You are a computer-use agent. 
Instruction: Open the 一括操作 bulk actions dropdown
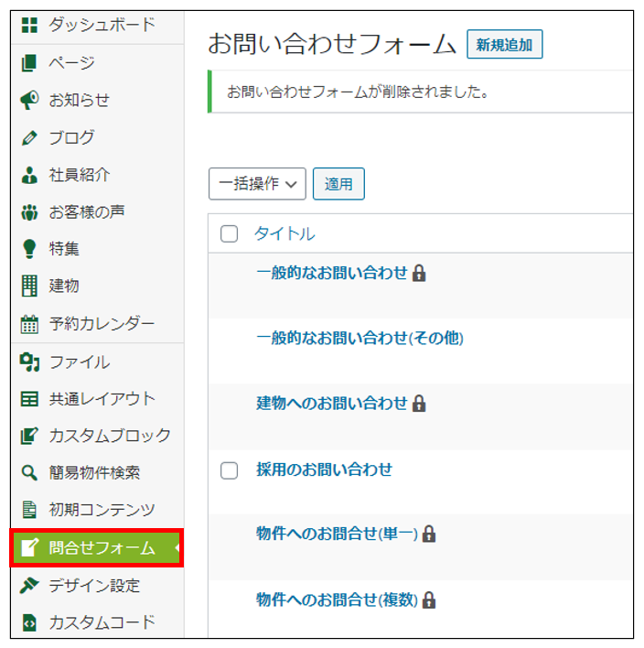pos(257,184)
